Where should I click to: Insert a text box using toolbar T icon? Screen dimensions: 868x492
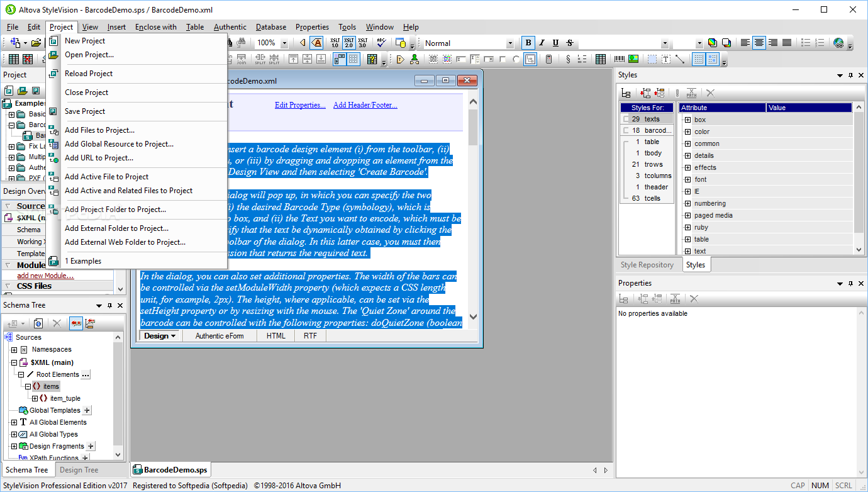click(665, 59)
